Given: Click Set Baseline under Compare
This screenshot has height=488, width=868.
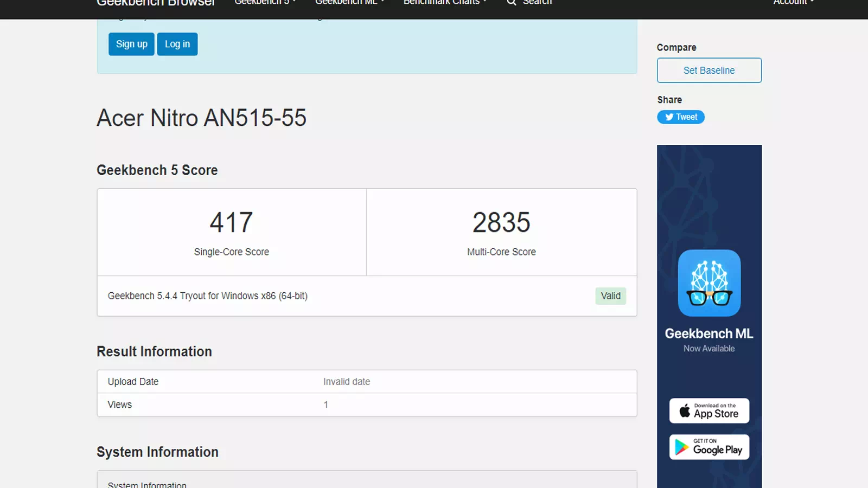Looking at the screenshot, I should coord(709,70).
